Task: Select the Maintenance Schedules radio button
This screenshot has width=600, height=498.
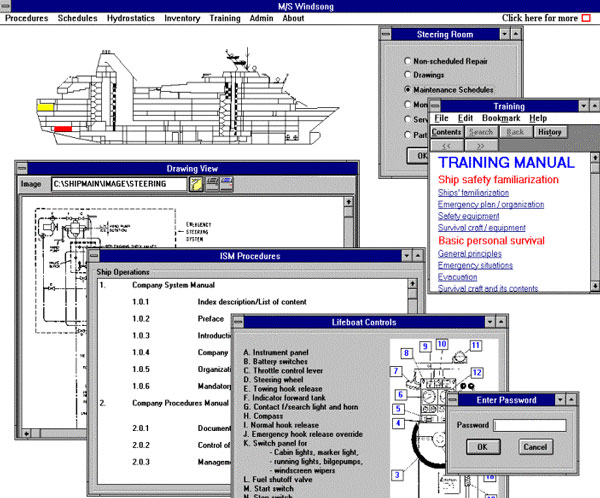Action: coord(408,90)
